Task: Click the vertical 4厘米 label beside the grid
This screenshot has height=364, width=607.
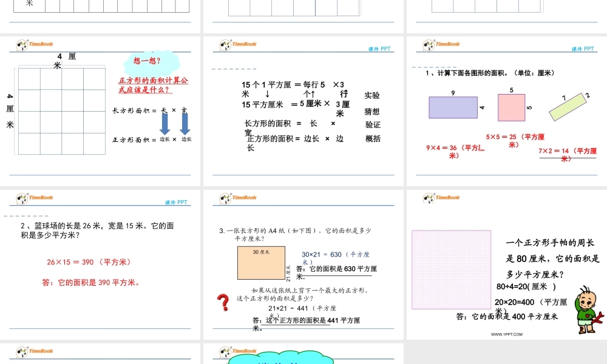Action: click(x=10, y=110)
